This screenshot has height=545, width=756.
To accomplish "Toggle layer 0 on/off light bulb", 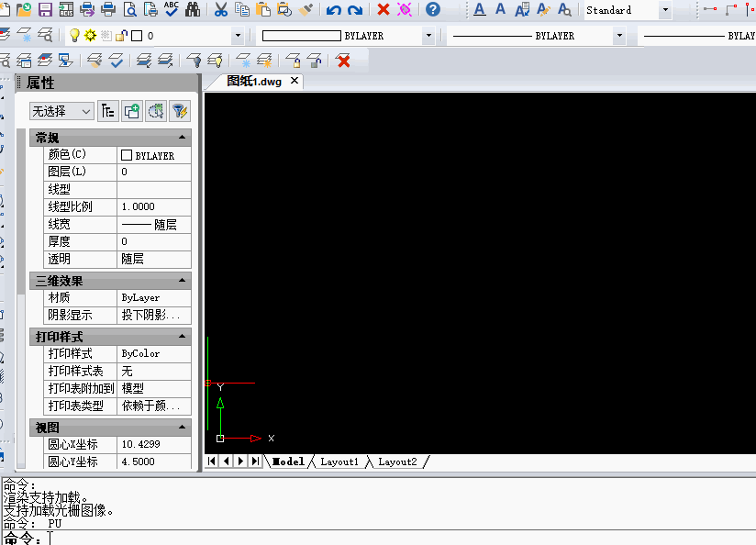I will pyautogui.click(x=74, y=35).
